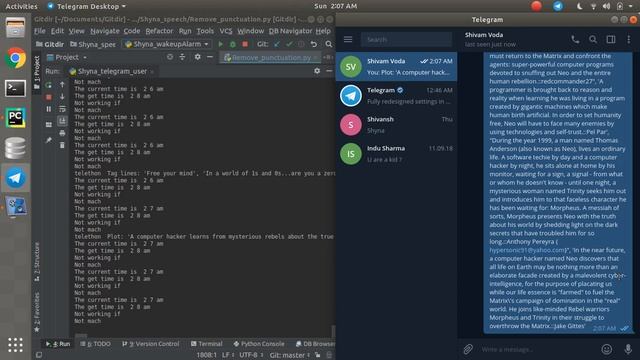Open the Project panel settings gear
Viewport: 640px width, 360px height.
198,57
